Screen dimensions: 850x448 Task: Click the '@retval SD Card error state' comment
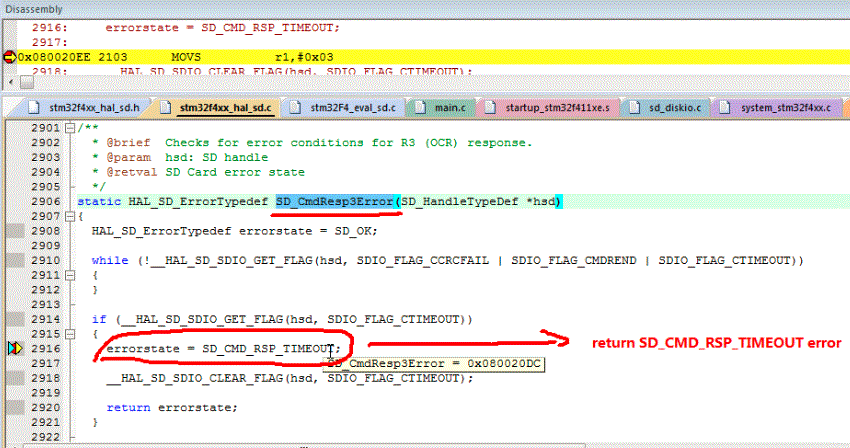[x=198, y=172]
